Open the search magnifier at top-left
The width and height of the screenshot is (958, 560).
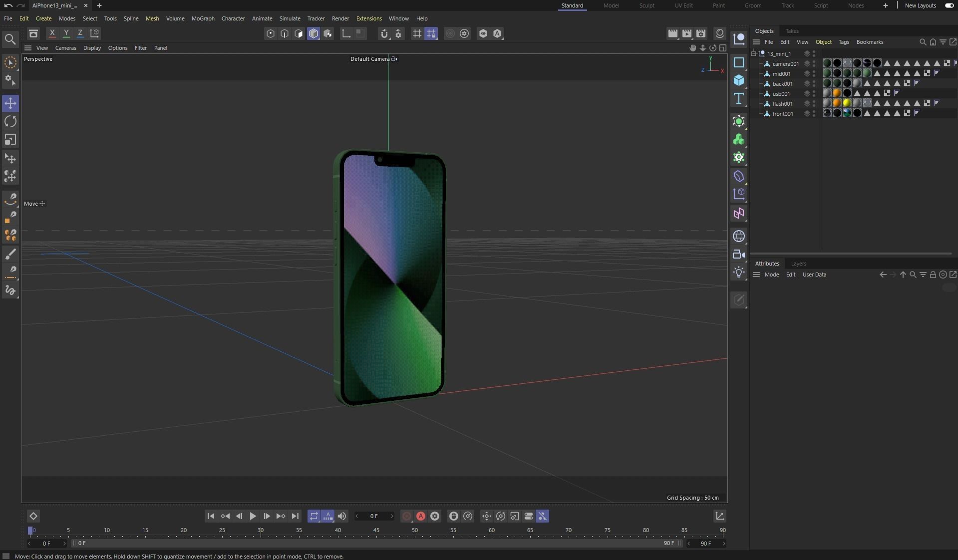click(x=10, y=39)
